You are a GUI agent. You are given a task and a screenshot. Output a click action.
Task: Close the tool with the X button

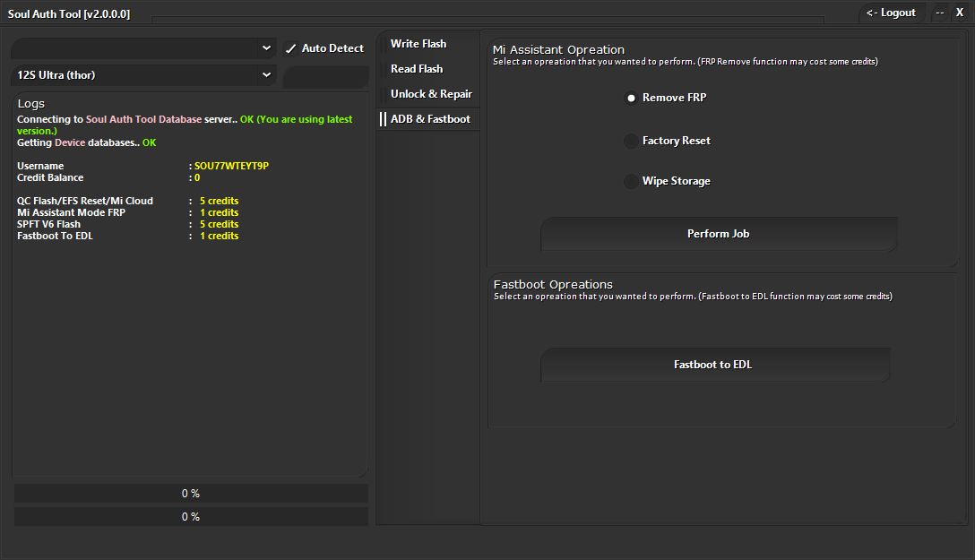point(960,13)
